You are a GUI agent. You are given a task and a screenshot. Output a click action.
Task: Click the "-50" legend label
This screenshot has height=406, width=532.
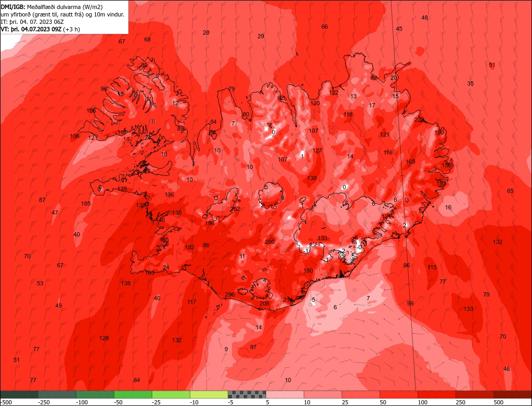click(119, 402)
